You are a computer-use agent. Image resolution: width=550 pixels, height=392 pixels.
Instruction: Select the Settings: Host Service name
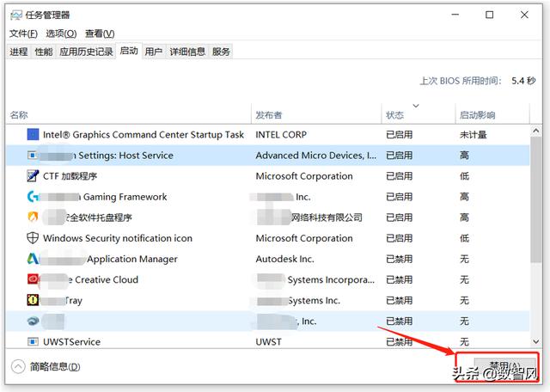point(125,156)
